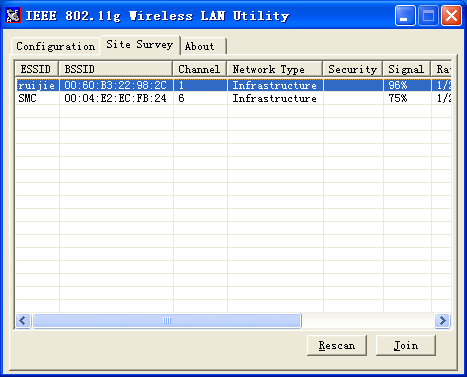Select the SMC network row
This screenshot has height=377, width=467.
tap(233, 98)
